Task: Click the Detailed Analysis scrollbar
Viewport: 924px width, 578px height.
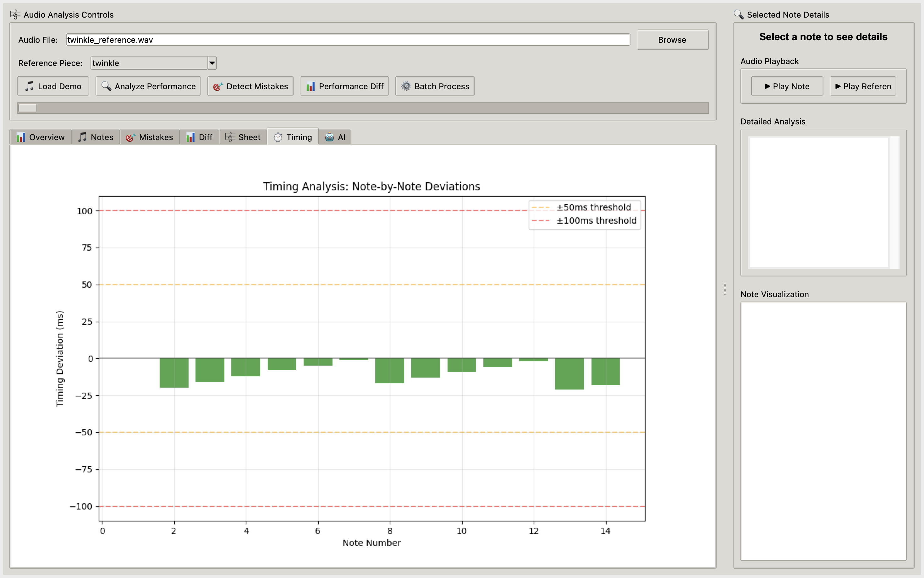Action: (x=894, y=202)
